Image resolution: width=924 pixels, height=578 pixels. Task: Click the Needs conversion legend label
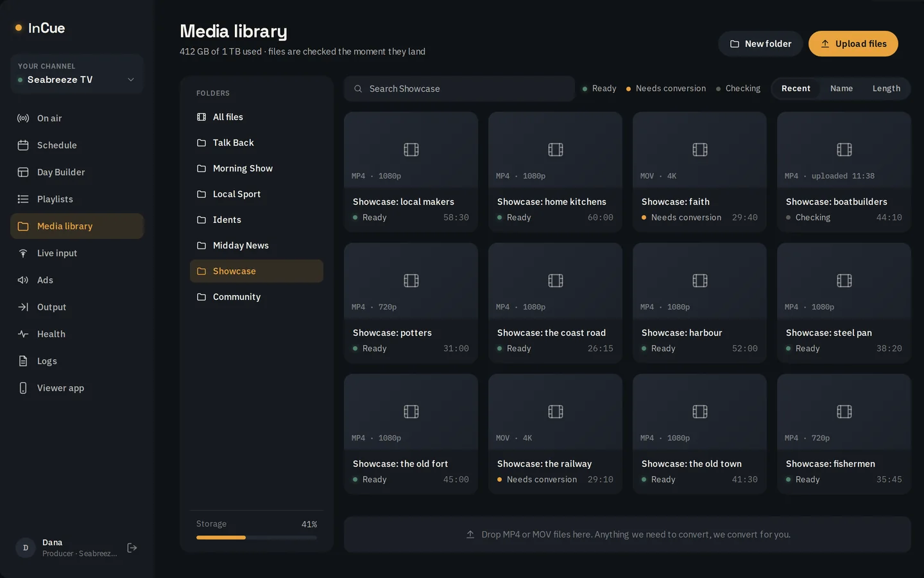(671, 89)
